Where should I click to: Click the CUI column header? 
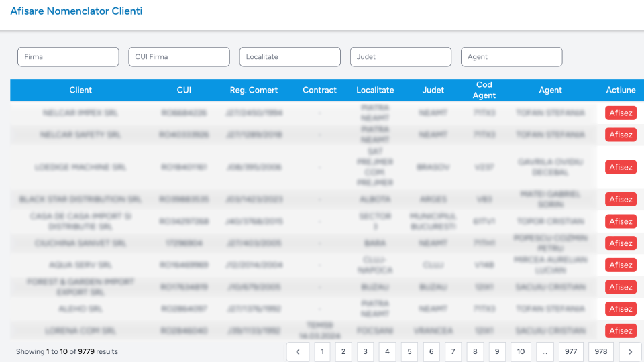coord(184,90)
